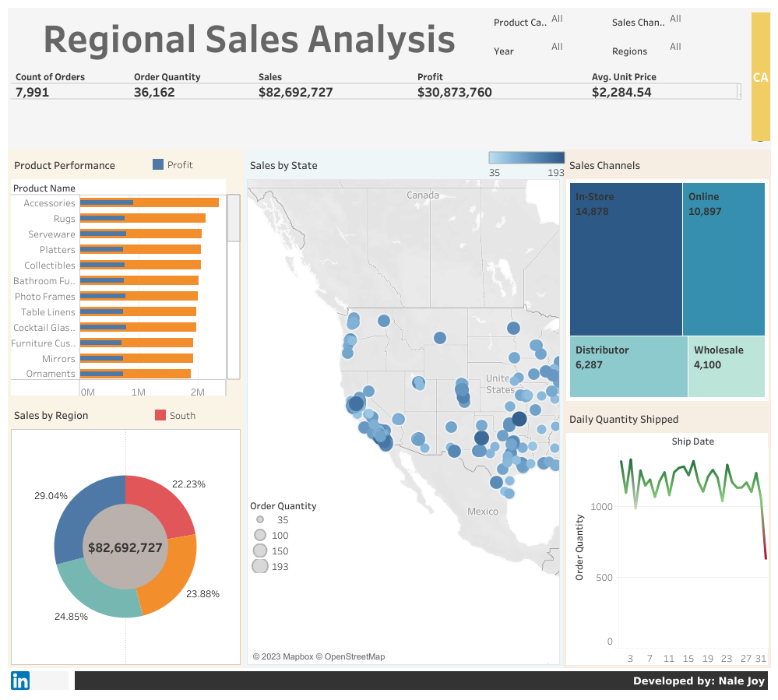Toggle selection of the Distributor block

tap(627, 366)
